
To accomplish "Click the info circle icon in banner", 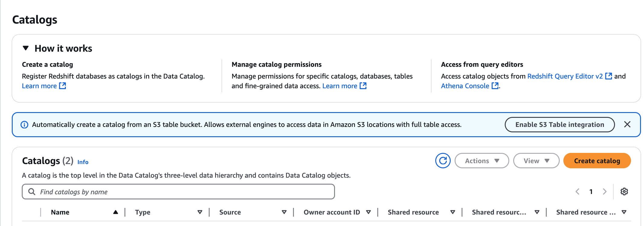I will (x=24, y=125).
